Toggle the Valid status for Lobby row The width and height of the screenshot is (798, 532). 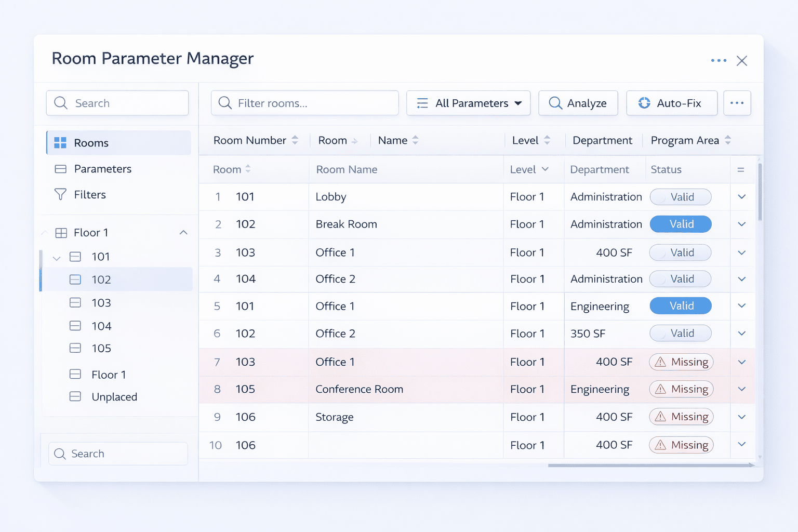[x=681, y=197]
